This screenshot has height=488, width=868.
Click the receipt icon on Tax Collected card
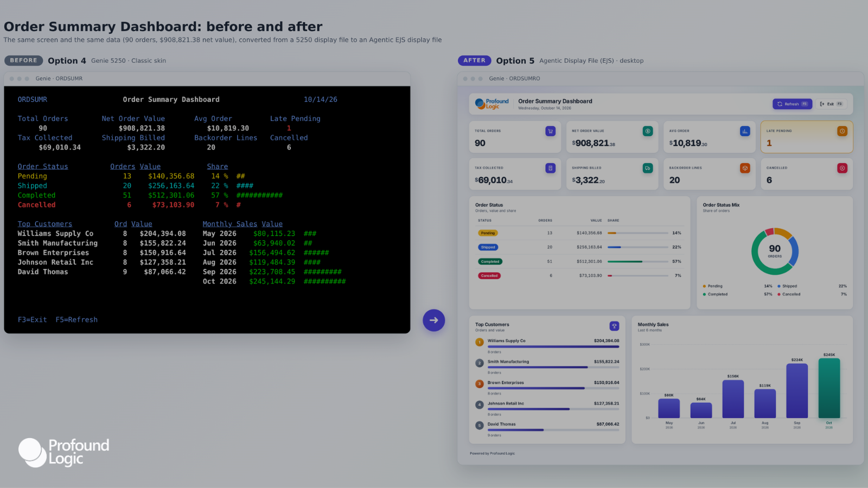pyautogui.click(x=550, y=168)
